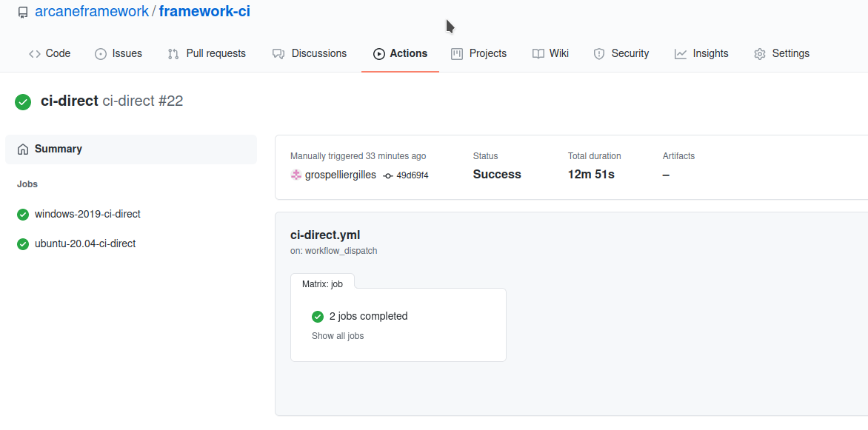Click the 'Total duration' label
868x430 pixels.
(595, 156)
